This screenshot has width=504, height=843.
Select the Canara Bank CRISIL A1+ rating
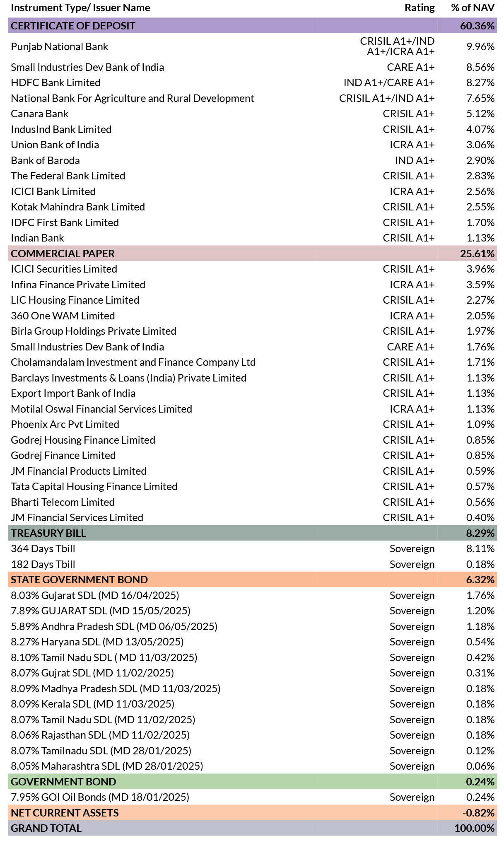tap(409, 114)
